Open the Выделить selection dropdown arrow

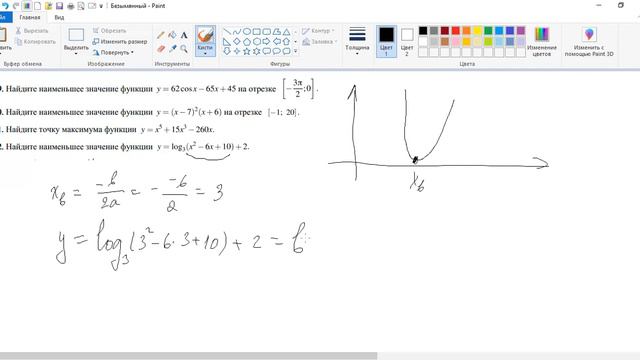[76, 53]
